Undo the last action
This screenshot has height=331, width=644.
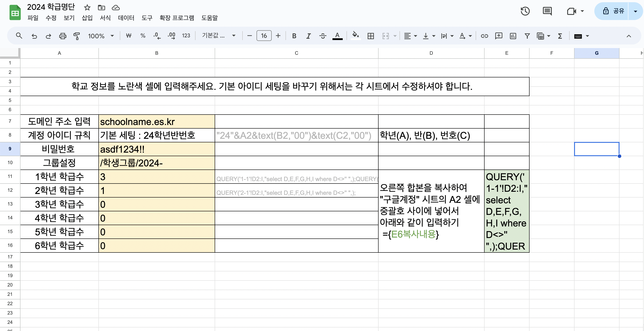tap(34, 36)
